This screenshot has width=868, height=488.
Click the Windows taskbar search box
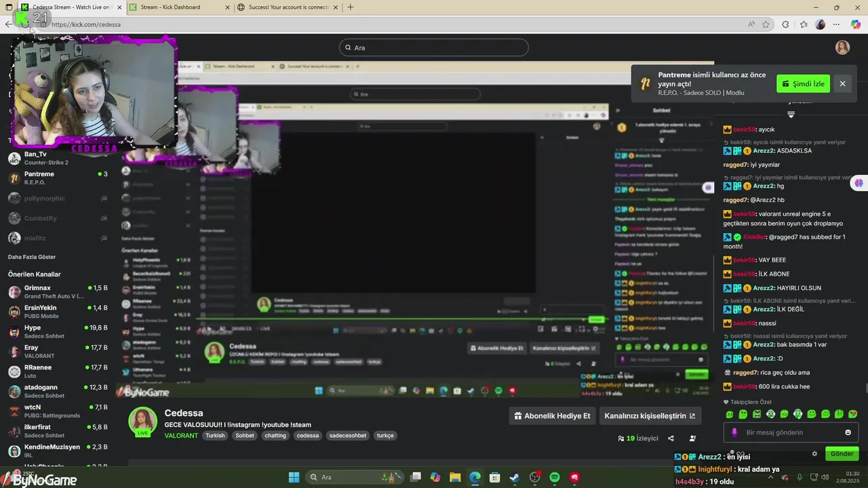tap(354, 477)
